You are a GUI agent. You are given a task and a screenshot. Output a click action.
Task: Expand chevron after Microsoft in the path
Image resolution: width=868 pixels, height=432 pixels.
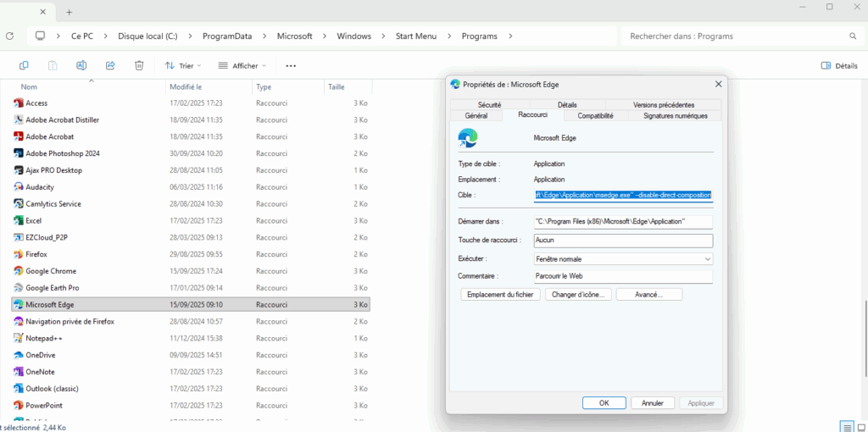[x=325, y=36]
